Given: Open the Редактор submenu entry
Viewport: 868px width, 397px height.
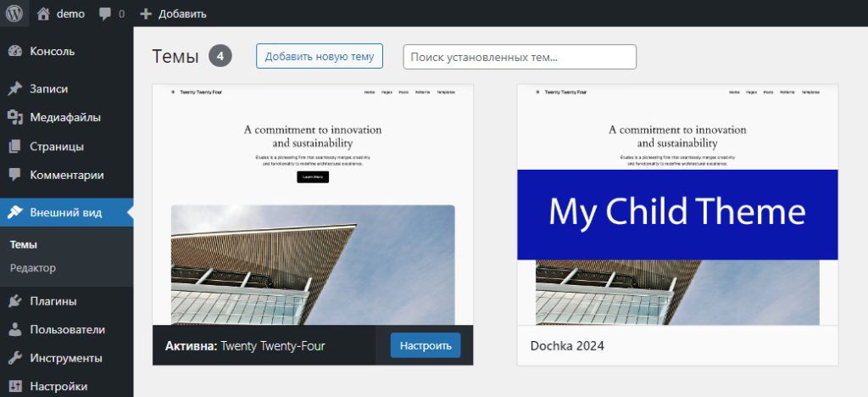Looking at the screenshot, I should (x=33, y=268).
